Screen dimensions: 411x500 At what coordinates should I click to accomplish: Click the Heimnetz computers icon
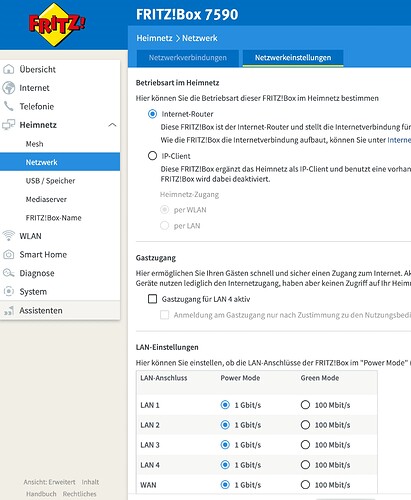tap(9, 125)
